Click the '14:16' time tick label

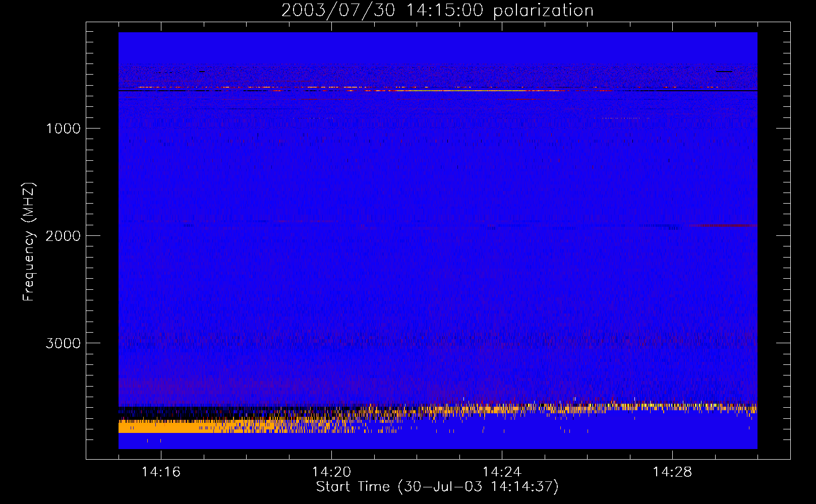click(161, 472)
